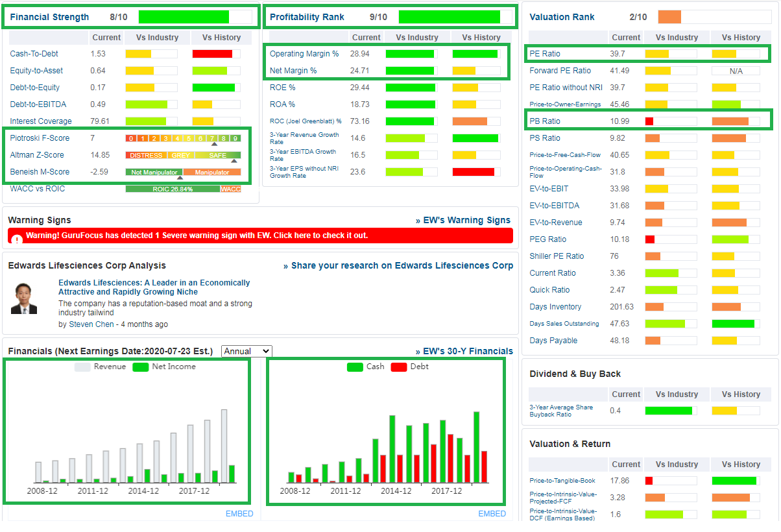Open the ROA % metric link
The image size is (781, 532).
282,104
